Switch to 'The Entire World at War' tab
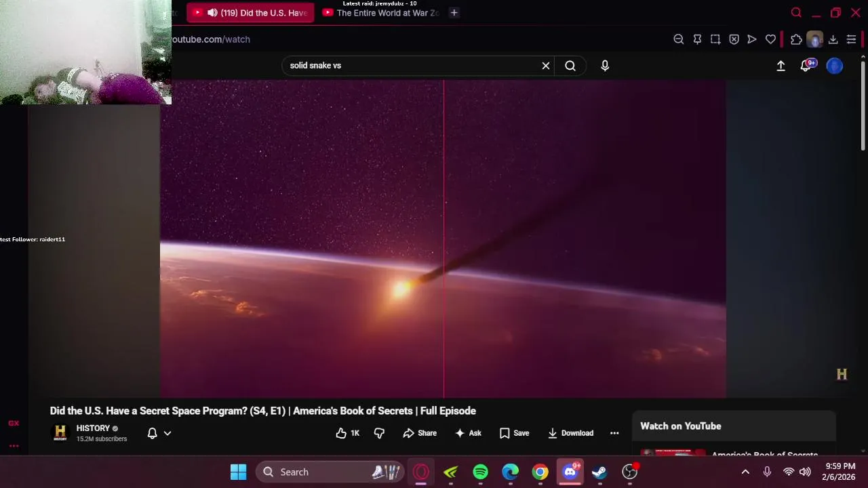The width and height of the screenshot is (868, 488). pyautogui.click(x=382, y=13)
